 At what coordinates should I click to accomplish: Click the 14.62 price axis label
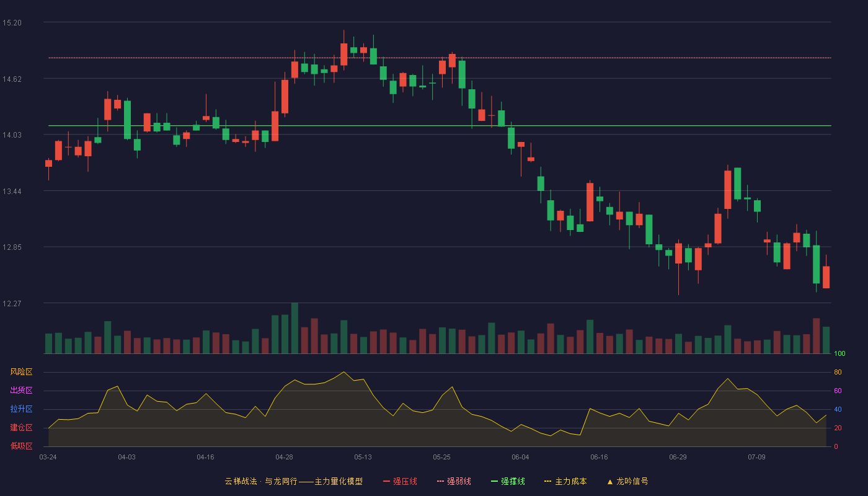pos(12,79)
